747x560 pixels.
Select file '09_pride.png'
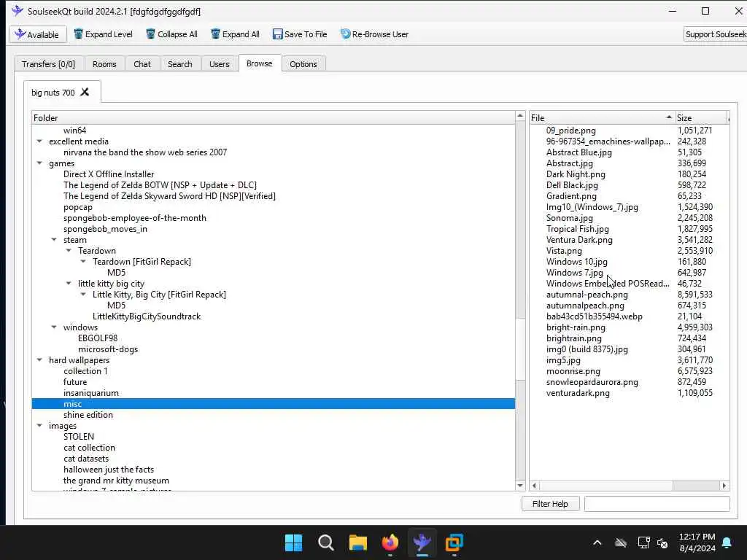570,131
